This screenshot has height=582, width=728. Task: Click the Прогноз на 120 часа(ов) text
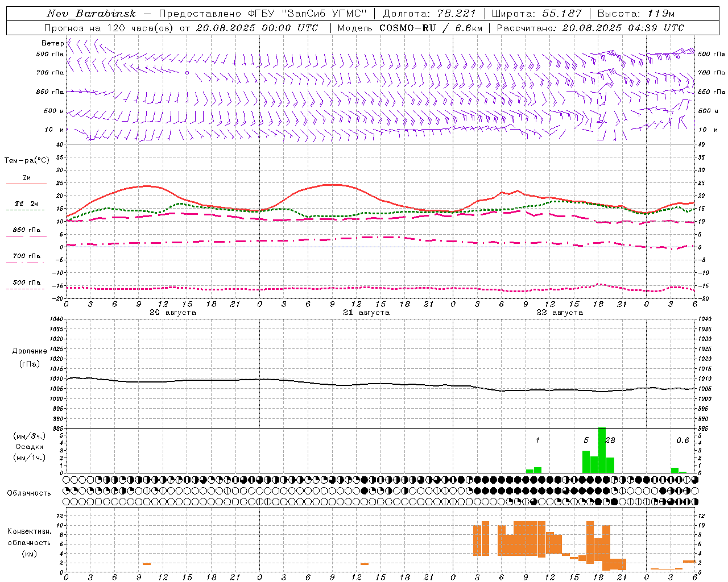(110, 28)
